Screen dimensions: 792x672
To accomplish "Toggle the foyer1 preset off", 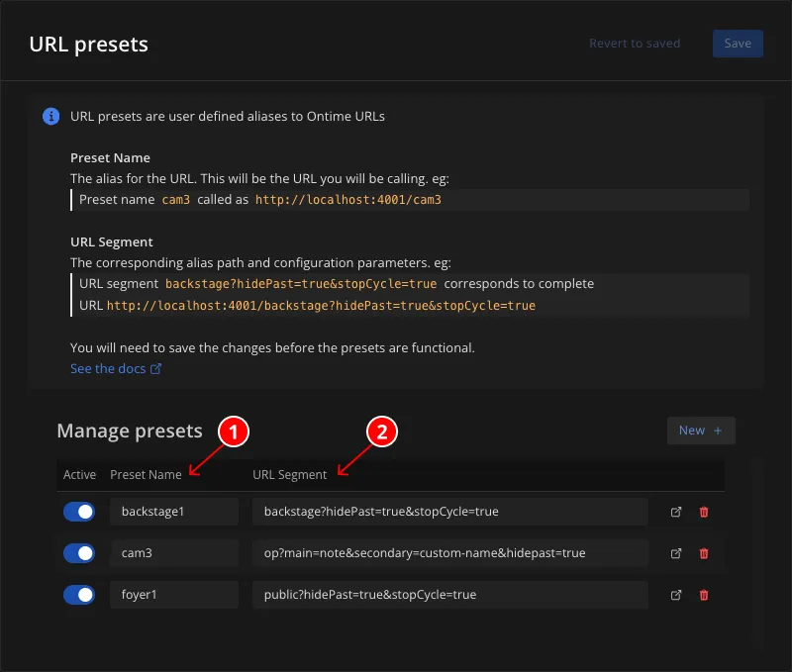I will point(79,594).
